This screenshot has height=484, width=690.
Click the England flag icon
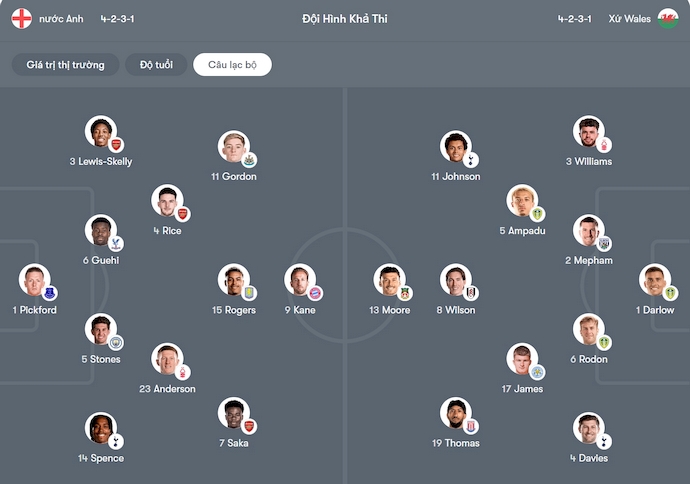[21, 19]
